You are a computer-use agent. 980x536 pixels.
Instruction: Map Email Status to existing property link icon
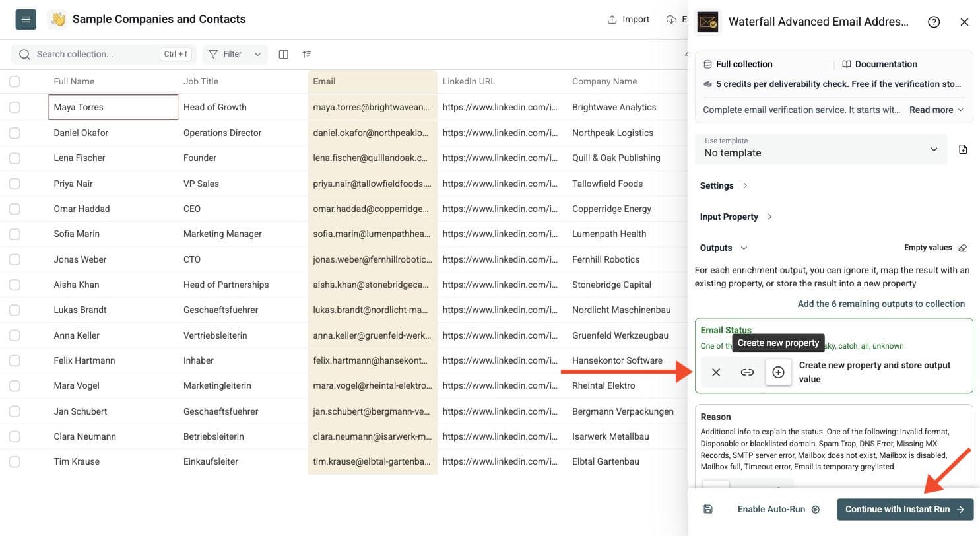click(747, 372)
